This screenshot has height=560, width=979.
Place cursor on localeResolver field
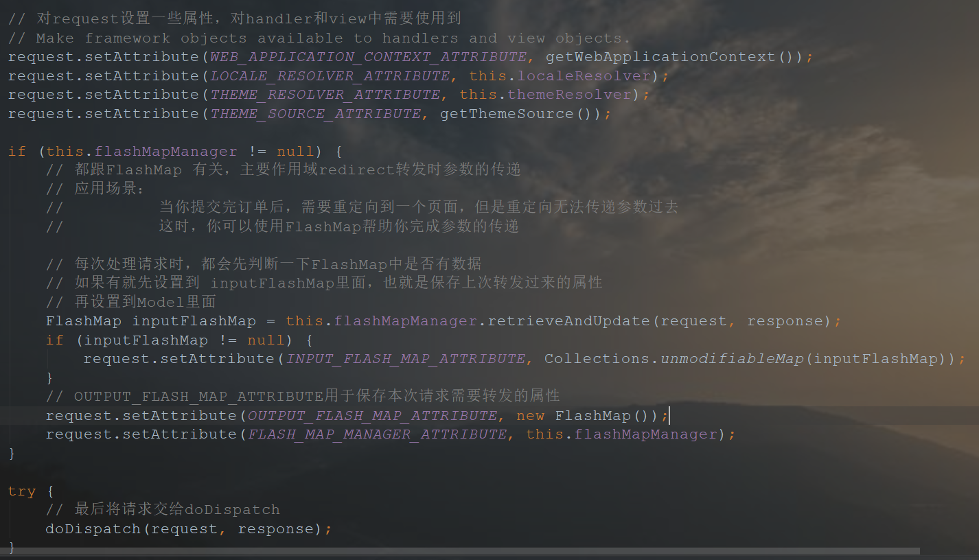click(x=584, y=76)
